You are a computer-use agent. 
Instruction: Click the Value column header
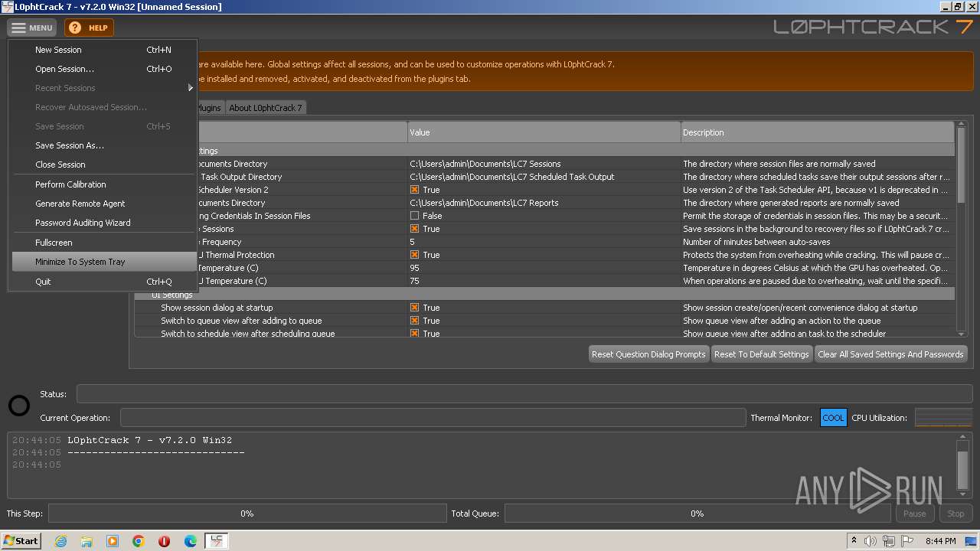point(544,132)
